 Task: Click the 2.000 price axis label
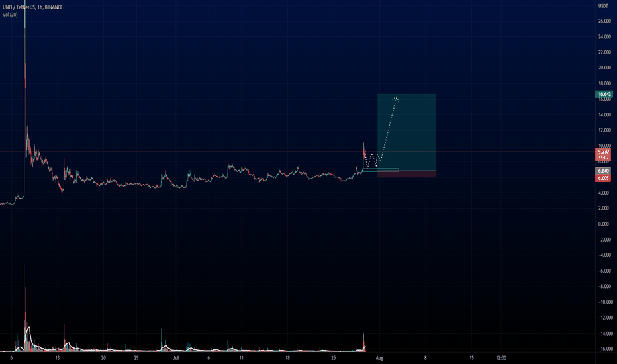(x=604, y=208)
